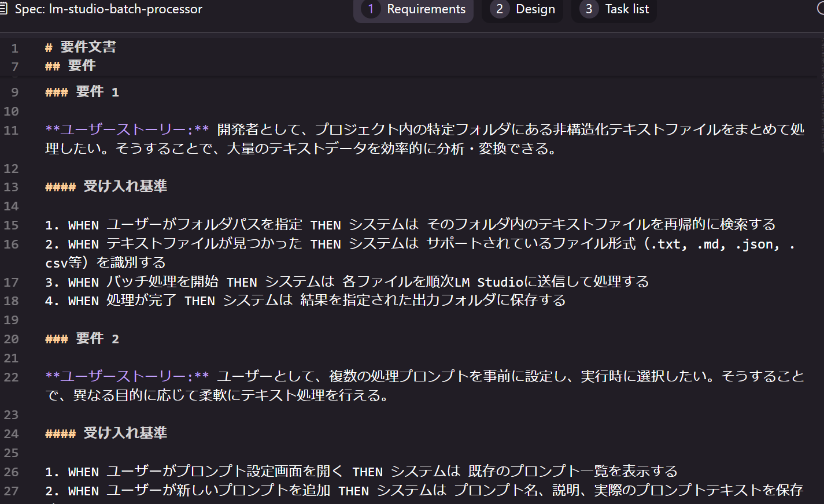The height and width of the screenshot is (504, 824).
Task: Click the "3" step badge on Task list tab
Action: [587, 9]
